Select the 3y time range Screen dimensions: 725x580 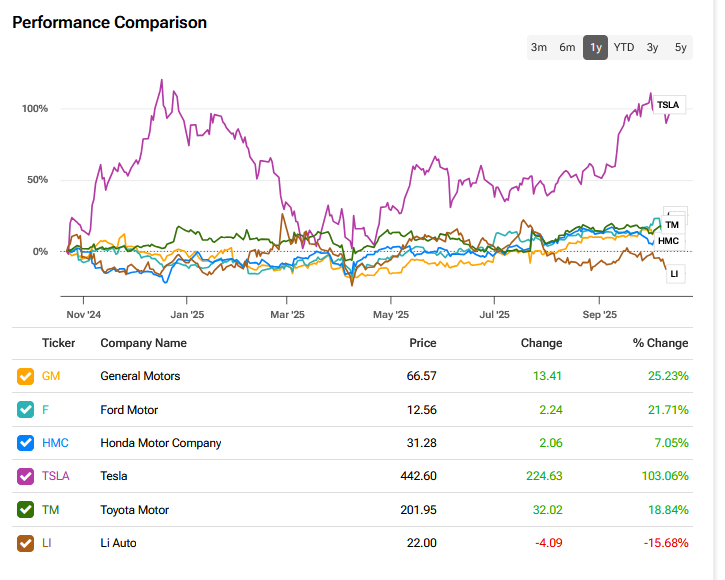652,48
